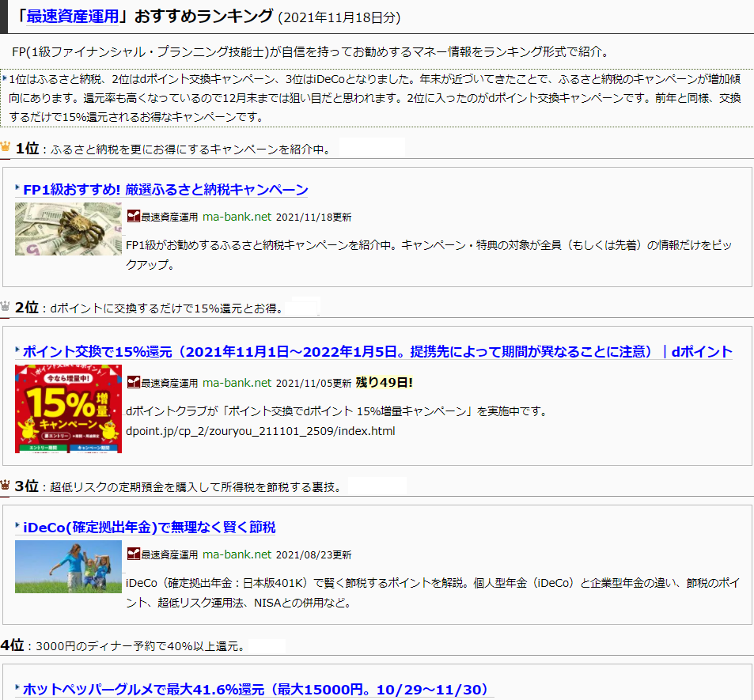Click ma-bank.net in the 2021/08/23更新 entry
This screenshot has width=754, height=700.
point(237,554)
